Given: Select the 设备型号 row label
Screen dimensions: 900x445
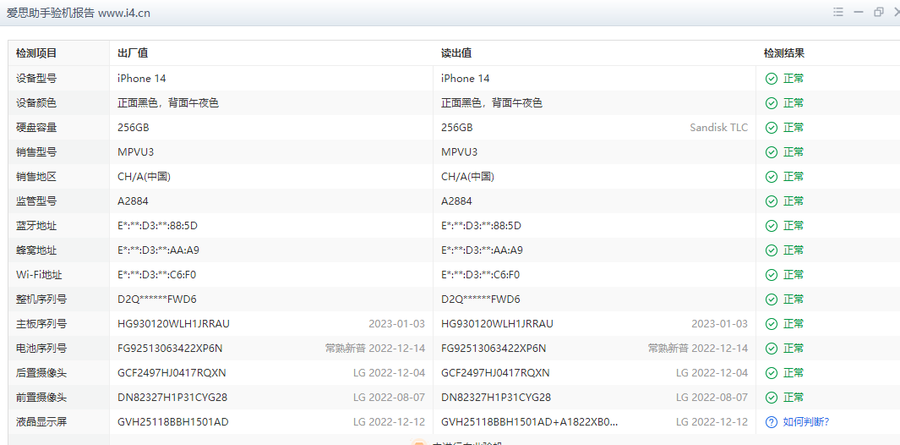Looking at the screenshot, I should (x=36, y=79).
